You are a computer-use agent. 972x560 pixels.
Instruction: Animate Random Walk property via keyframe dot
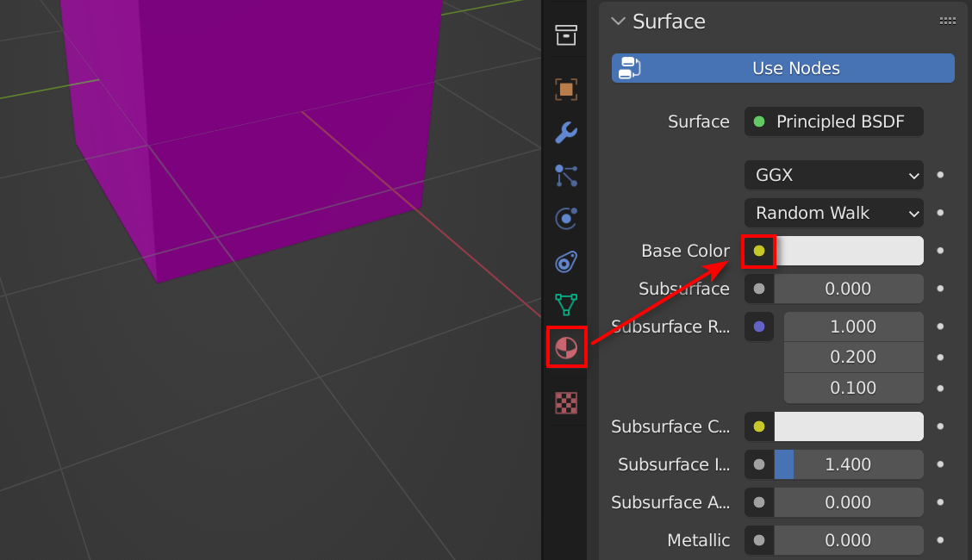tap(940, 213)
